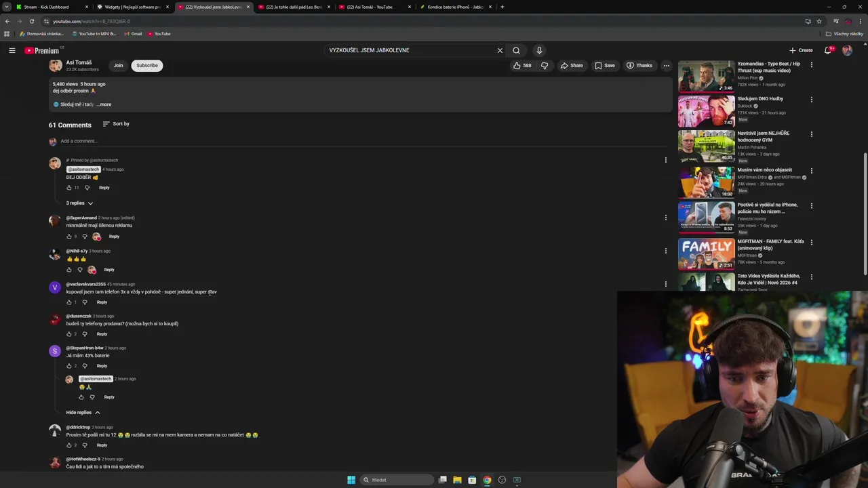The image size is (868, 488).
Task: Open the Create menu
Action: coord(801,50)
